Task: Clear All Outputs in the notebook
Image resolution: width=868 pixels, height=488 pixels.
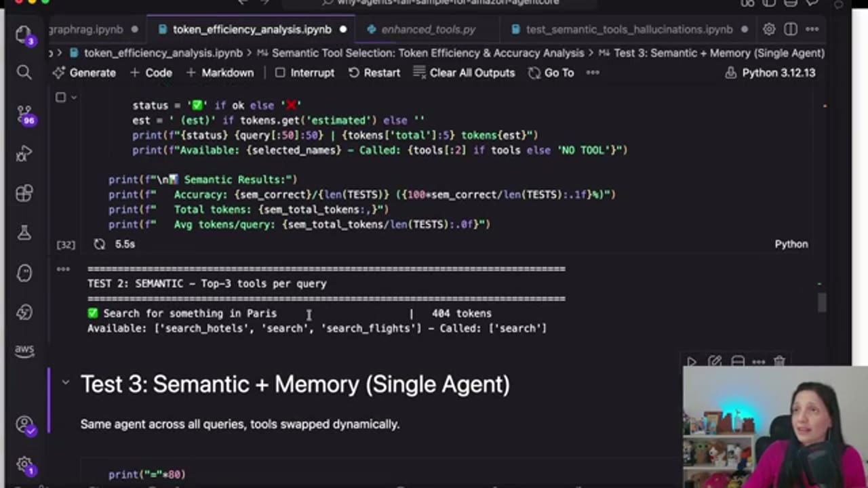Action: 464,73
